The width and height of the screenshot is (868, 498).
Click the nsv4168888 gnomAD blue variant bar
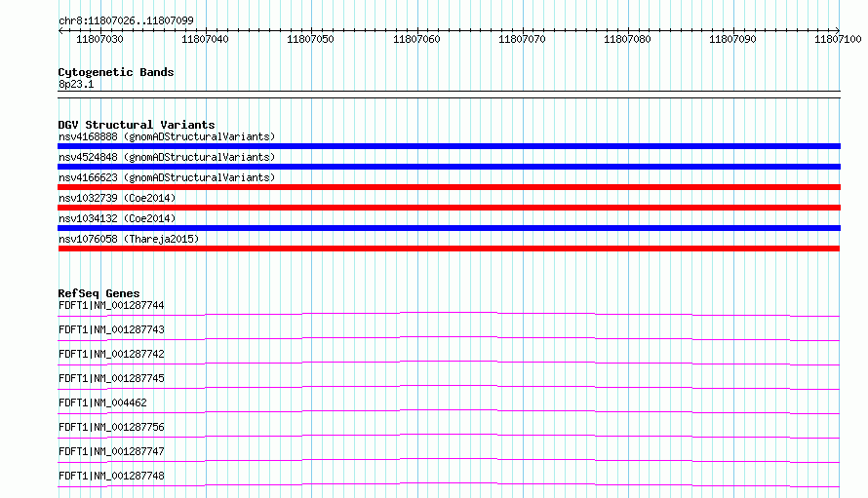click(449, 146)
